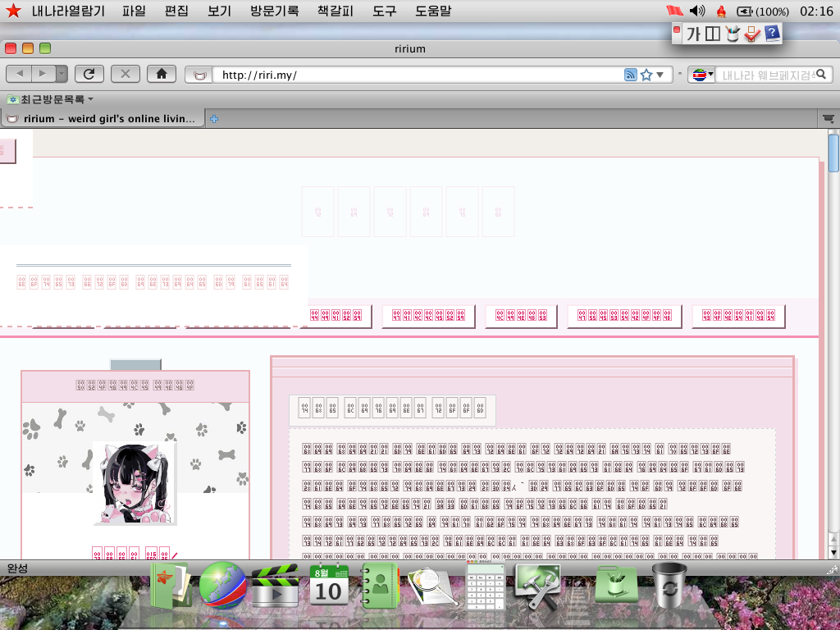840x630 pixels.
Task: Select the ririum – weird girl's online living tab
Action: (103, 119)
